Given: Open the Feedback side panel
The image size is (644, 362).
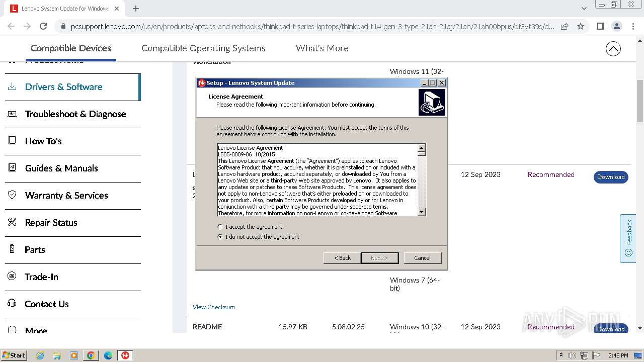Looking at the screenshot, I should (x=628, y=239).
